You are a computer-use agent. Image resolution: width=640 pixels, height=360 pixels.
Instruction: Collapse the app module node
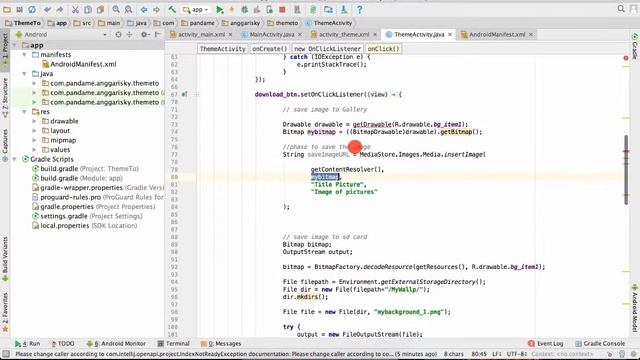15,45
